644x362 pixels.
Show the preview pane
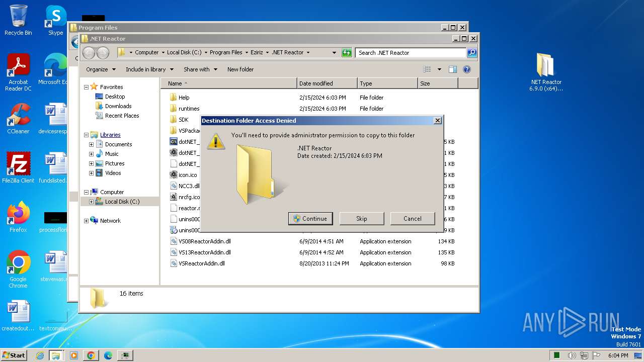[452, 69]
